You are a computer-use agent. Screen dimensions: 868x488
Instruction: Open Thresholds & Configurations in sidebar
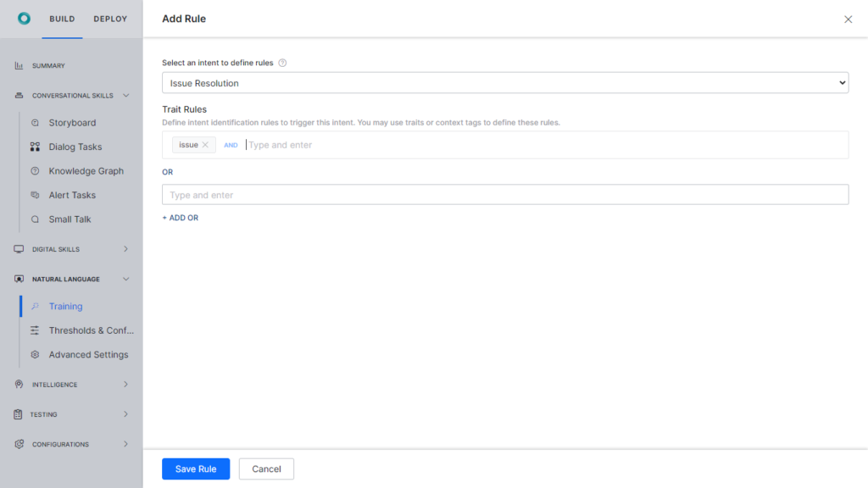(91, 330)
